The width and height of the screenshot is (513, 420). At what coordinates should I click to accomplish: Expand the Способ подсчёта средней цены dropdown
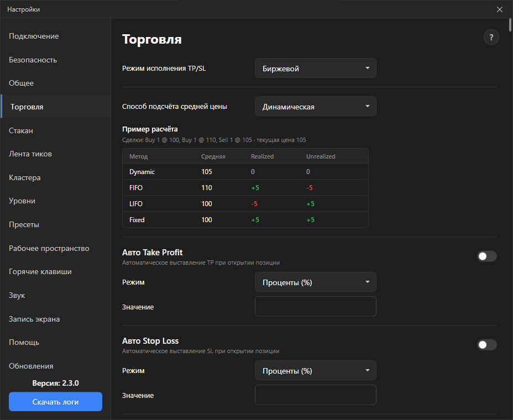click(x=316, y=106)
